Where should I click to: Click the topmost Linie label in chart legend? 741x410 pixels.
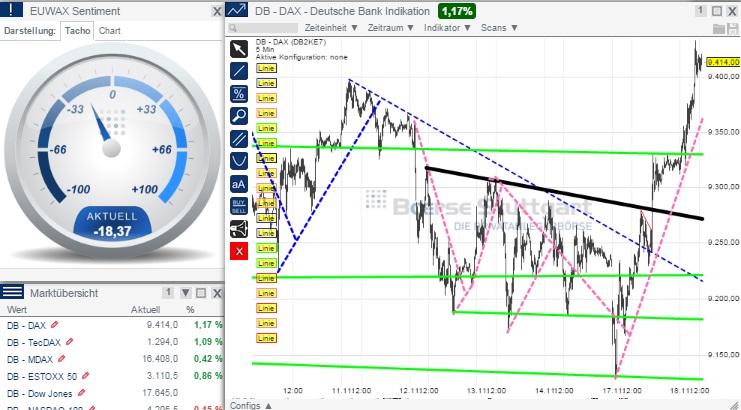[266, 68]
